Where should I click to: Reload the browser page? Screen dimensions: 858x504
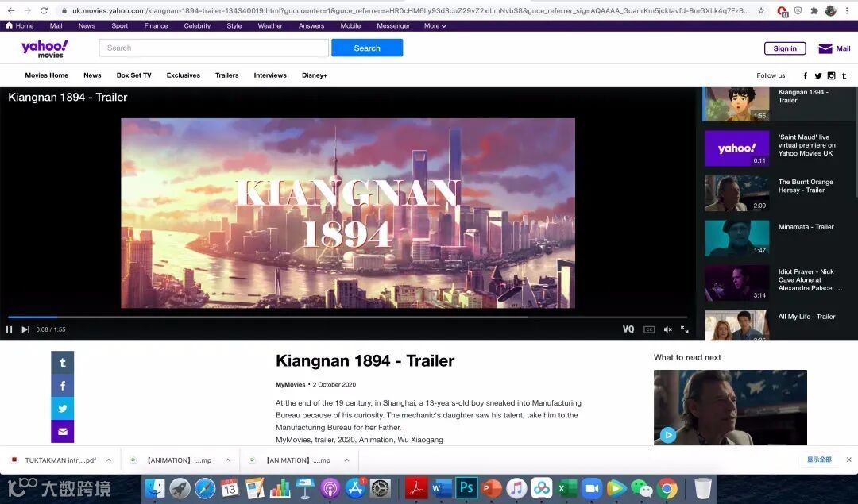[x=44, y=10]
